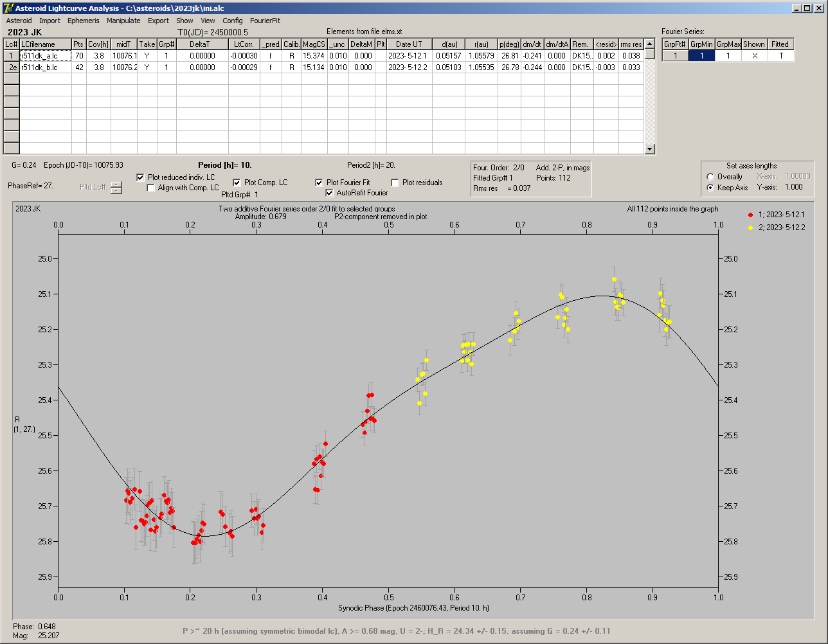Click the row header labeled 1
828x644 pixels.
click(12, 56)
